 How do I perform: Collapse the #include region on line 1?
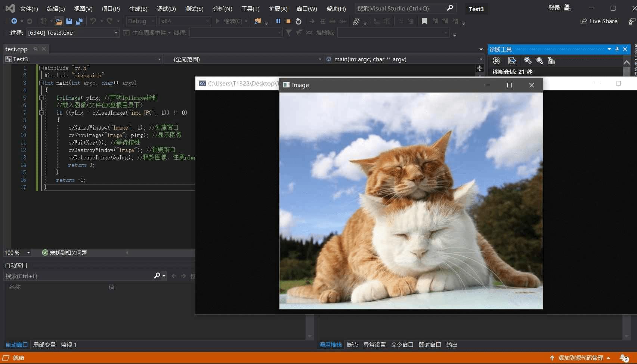point(41,68)
